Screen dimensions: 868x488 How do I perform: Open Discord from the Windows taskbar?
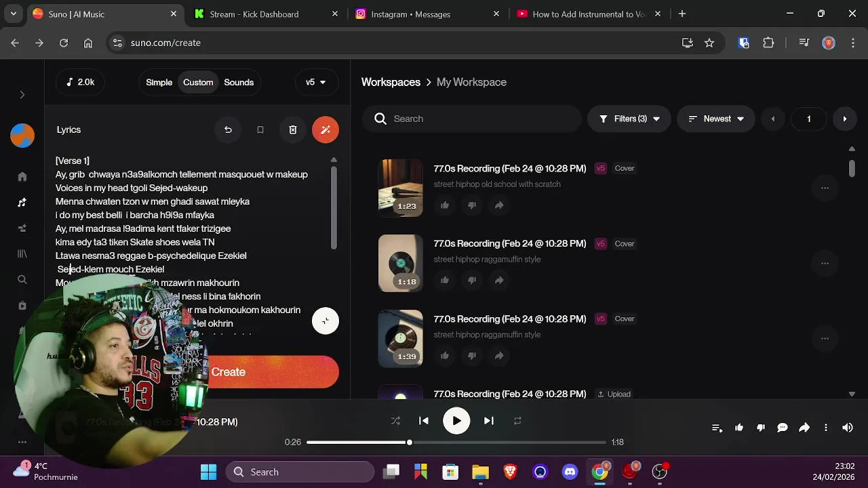pyautogui.click(x=570, y=472)
